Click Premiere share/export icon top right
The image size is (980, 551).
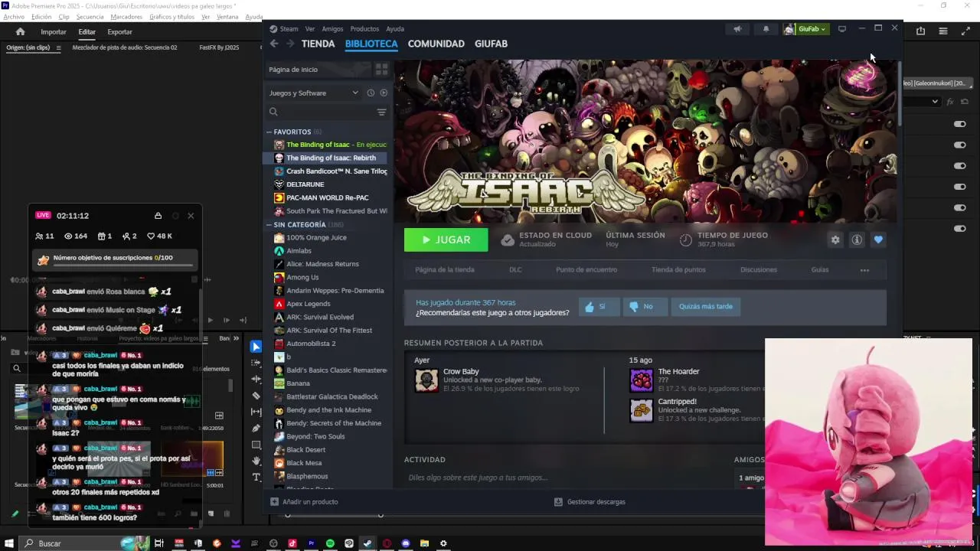pyautogui.click(x=920, y=31)
